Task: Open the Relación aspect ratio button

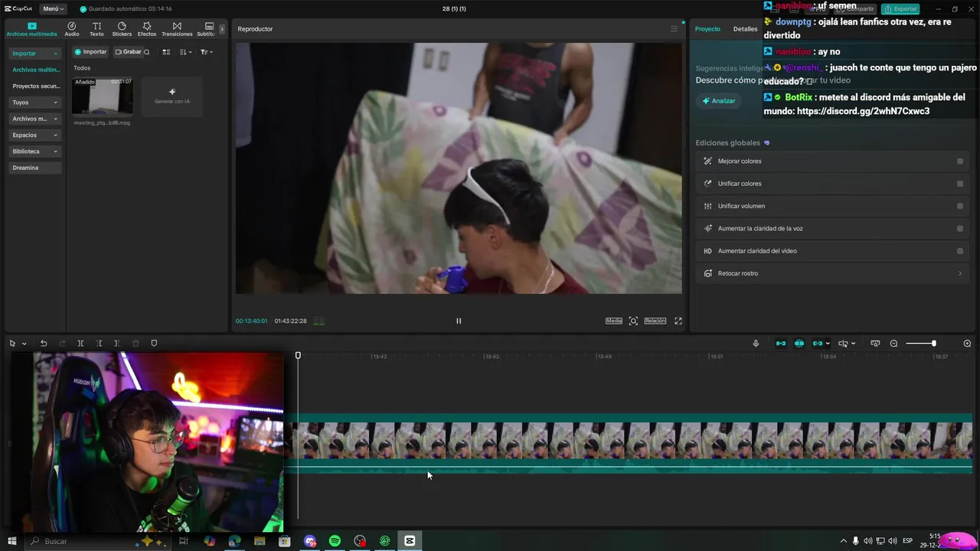Action: click(655, 321)
